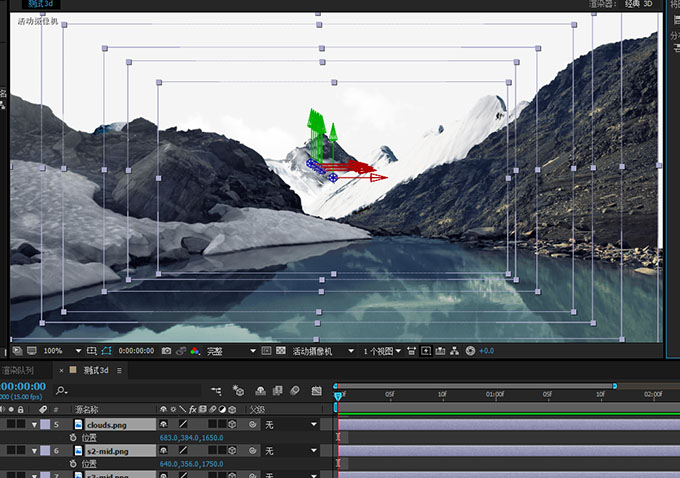The height and width of the screenshot is (478, 680).
Task: Click the fast previews icon
Action: (x=426, y=351)
